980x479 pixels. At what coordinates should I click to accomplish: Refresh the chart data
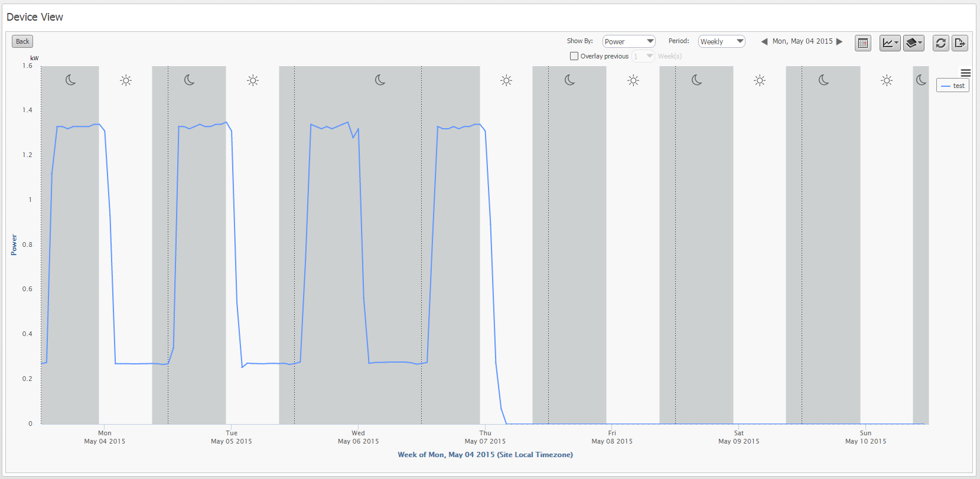(941, 43)
